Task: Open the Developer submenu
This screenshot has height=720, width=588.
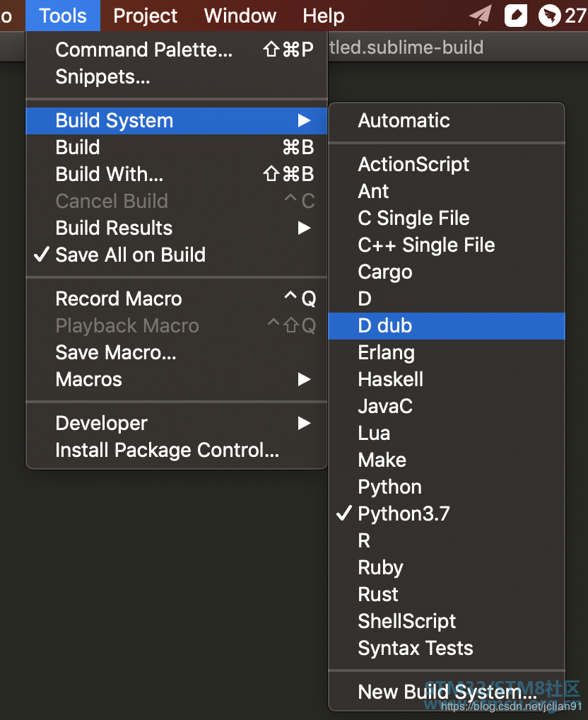Action: [x=177, y=424]
